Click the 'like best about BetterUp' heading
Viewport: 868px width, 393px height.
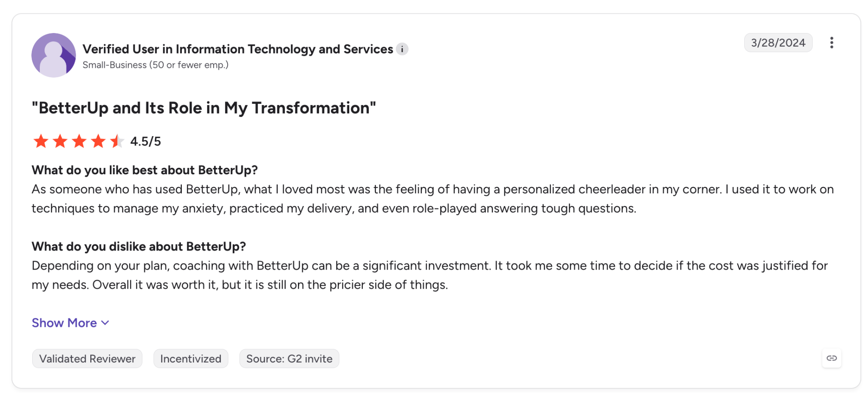[x=145, y=170]
